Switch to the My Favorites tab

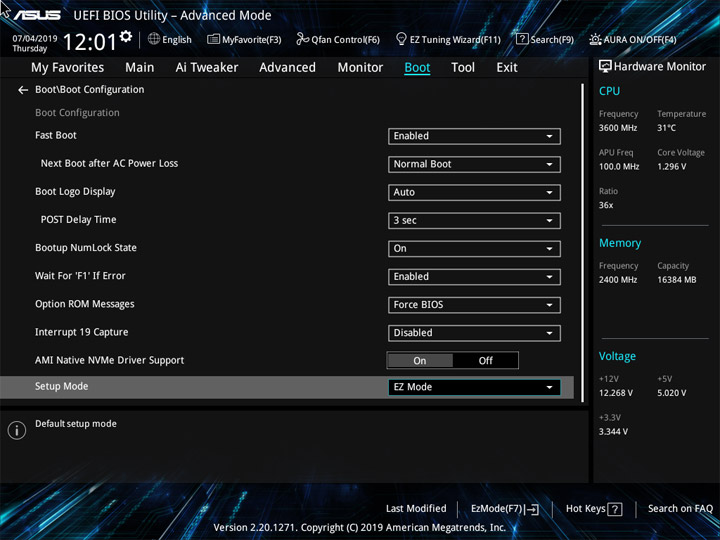[x=68, y=68]
